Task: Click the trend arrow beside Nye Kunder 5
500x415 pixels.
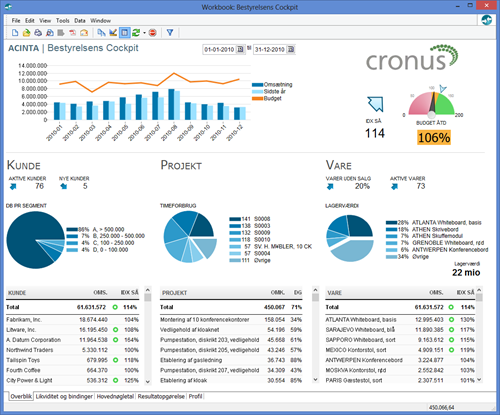Action: click(x=63, y=186)
